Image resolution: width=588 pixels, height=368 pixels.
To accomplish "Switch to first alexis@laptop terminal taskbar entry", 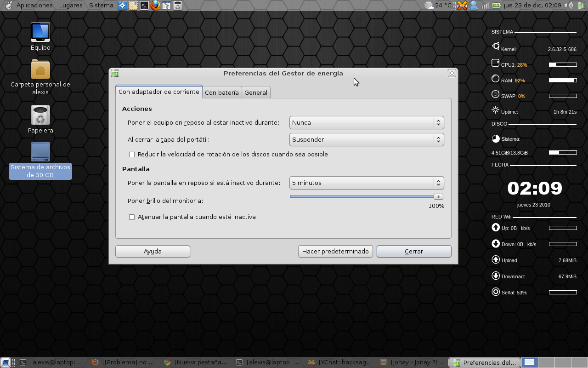I will tap(51, 362).
